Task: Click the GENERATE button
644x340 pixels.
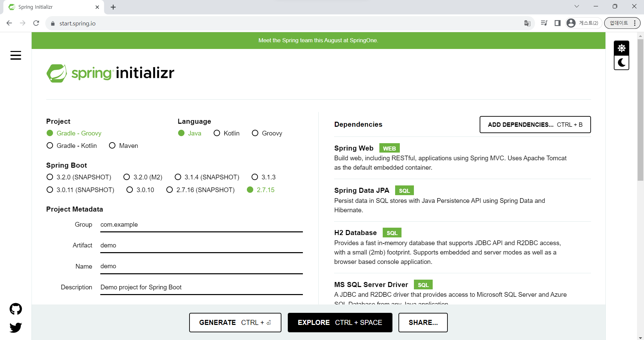Action: (235, 323)
